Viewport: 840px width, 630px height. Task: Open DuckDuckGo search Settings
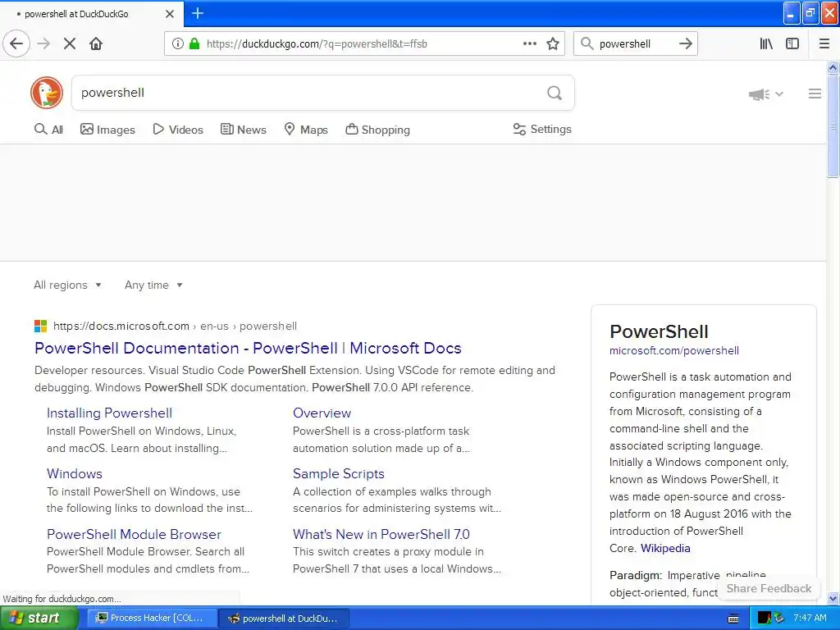tap(542, 129)
